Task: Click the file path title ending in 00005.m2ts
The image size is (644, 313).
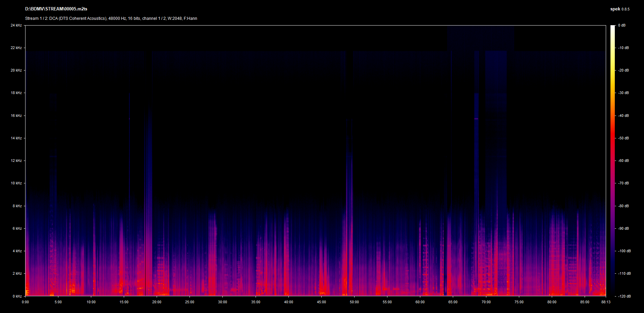Action: pyautogui.click(x=56, y=9)
